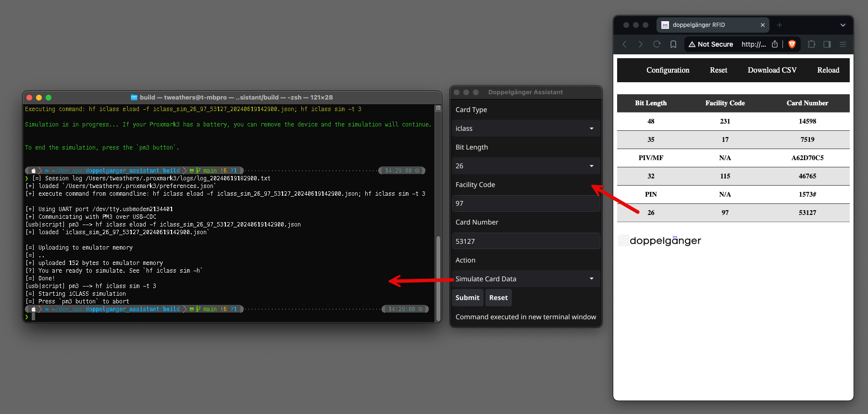Screen dimensions: 868x414
Task: Click the Not Secure warning icon
Action: coord(692,44)
